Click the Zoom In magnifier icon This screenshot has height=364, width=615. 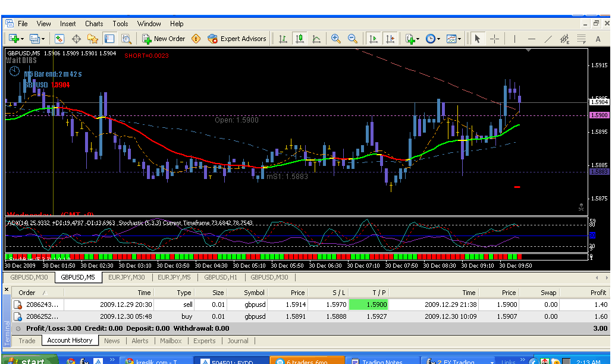(x=336, y=39)
